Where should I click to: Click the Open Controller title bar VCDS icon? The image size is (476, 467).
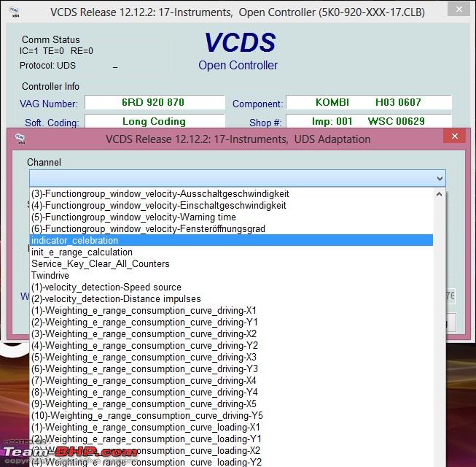pos(14,12)
